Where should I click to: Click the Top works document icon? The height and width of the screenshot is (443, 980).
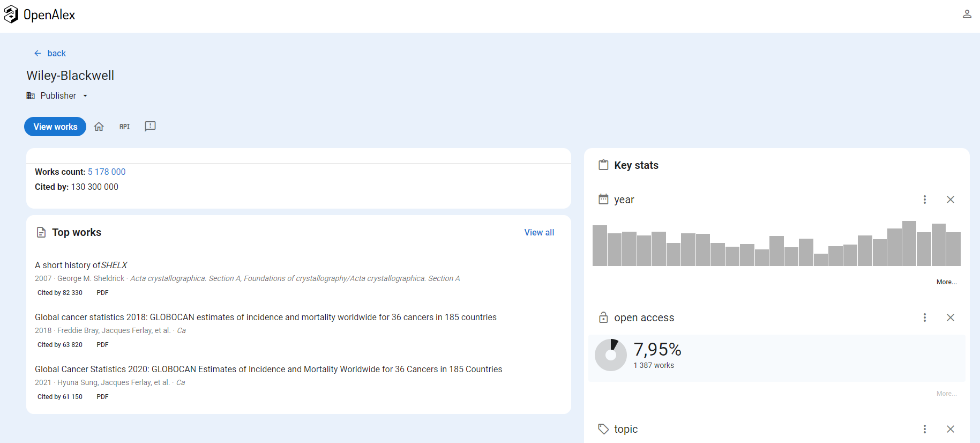[x=41, y=232]
